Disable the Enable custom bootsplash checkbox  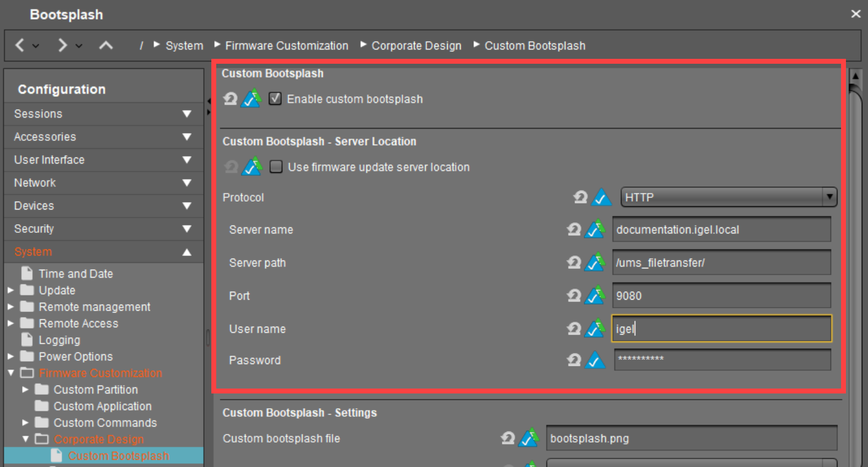275,99
